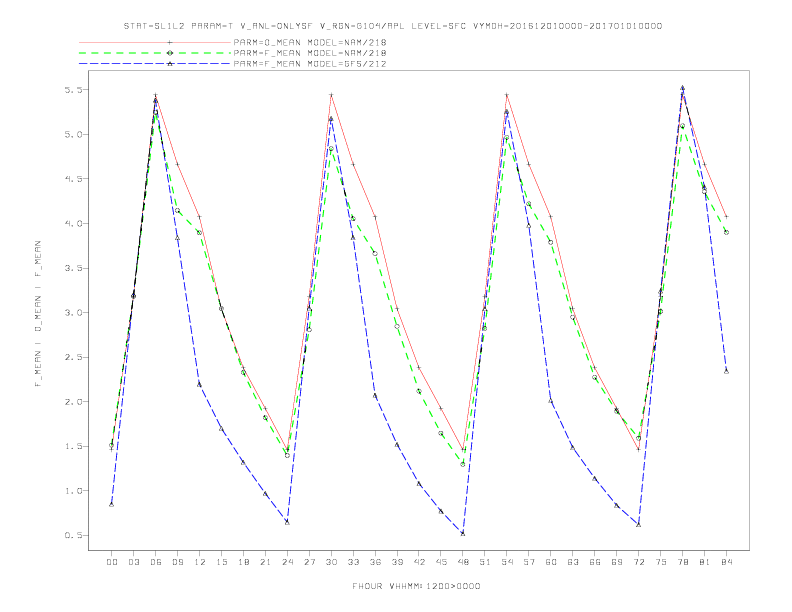Click the 72 forecast hour tick label

[639, 562]
